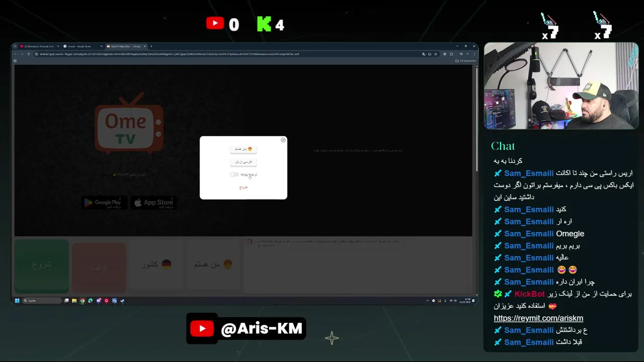Click the YouTube logo beside @Aris-KM
This screenshot has width=644, height=362.
tap(202, 329)
